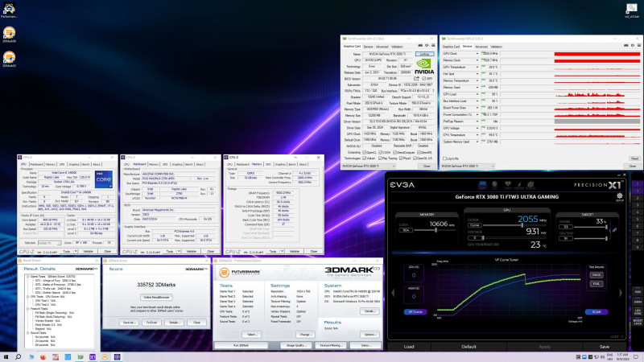Image resolution: width=644 pixels, height=362 pixels.
Task: Open the Power lightning icon in Precision X1
Action: (519, 185)
